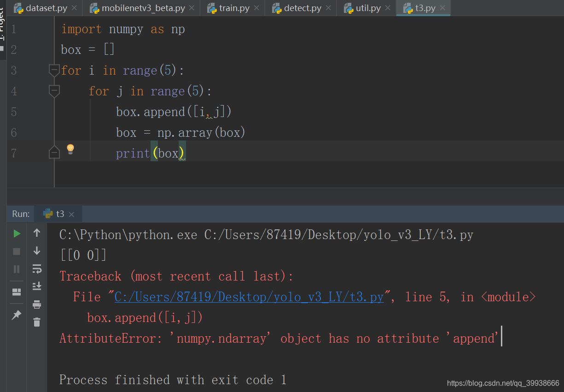Click the Pause output icon
The width and height of the screenshot is (564, 392).
pyautogui.click(x=17, y=269)
